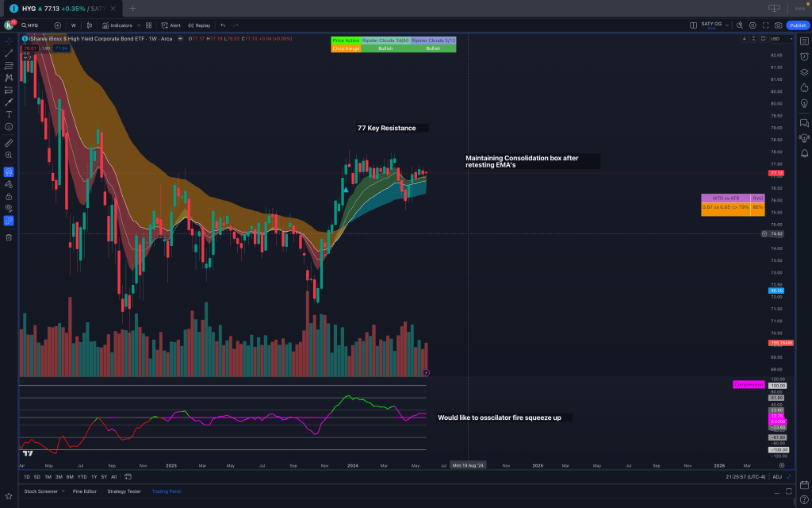Open the Notifications bell in right sidebar
This screenshot has height=508, width=812.
[803, 152]
